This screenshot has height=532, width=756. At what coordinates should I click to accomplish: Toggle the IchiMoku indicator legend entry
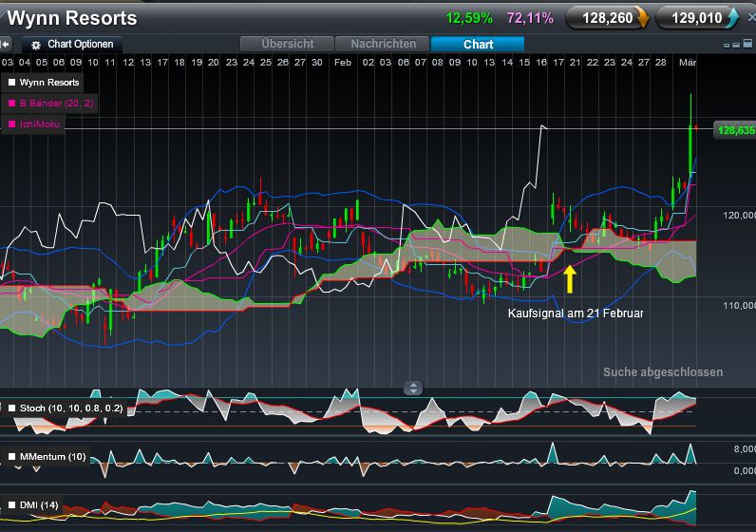(34, 124)
